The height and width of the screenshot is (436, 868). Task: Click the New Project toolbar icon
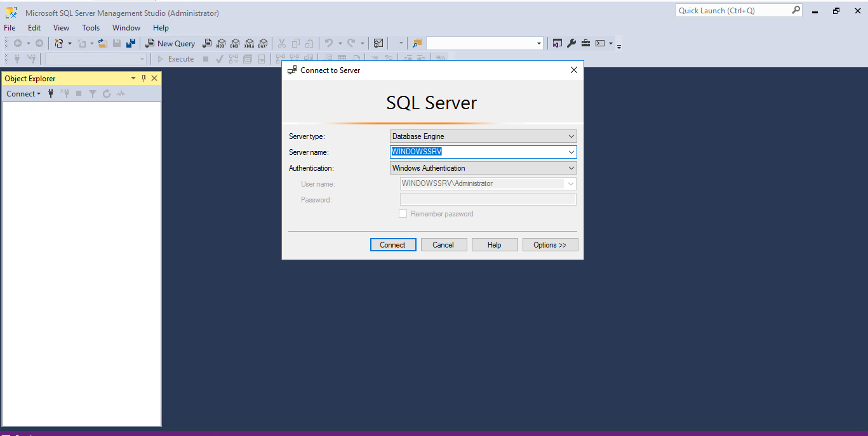[x=59, y=43]
